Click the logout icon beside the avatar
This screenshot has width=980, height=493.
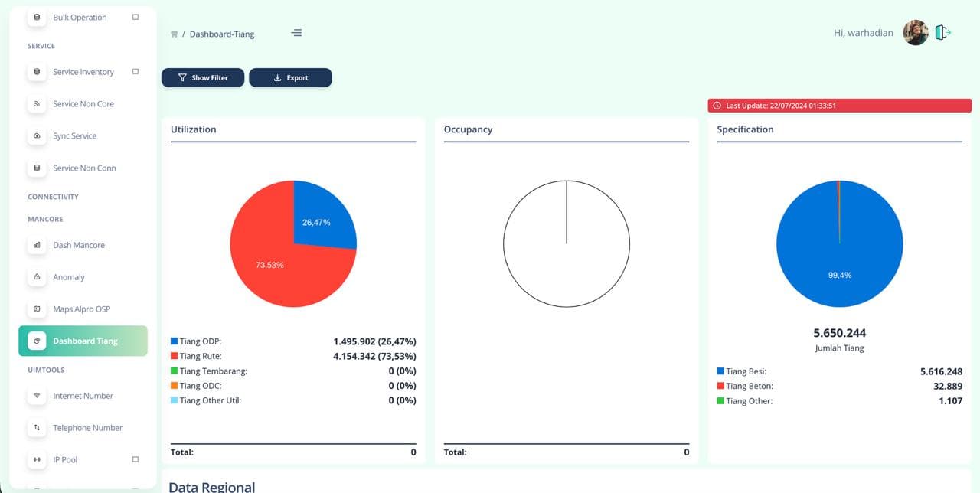click(943, 32)
